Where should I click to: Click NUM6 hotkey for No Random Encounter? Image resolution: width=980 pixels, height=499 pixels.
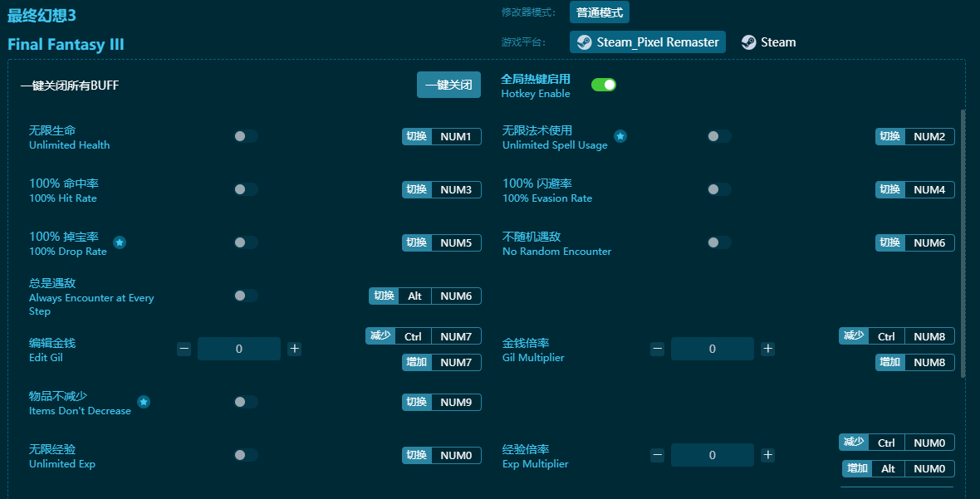click(x=929, y=242)
